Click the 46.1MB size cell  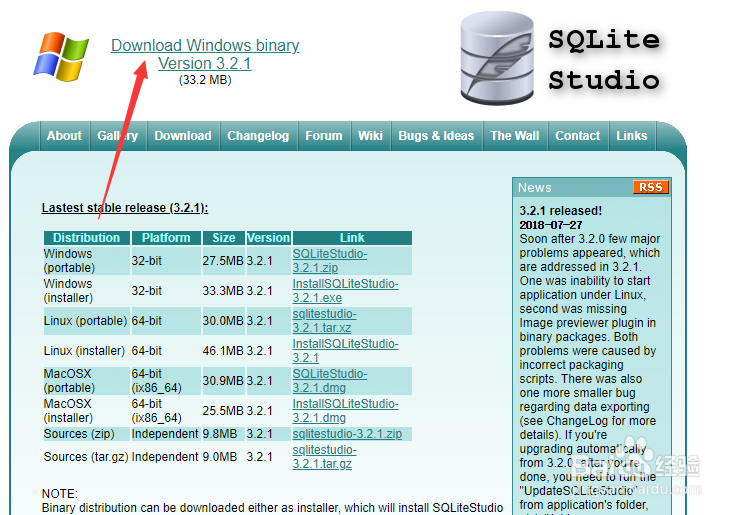click(x=223, y=351)
